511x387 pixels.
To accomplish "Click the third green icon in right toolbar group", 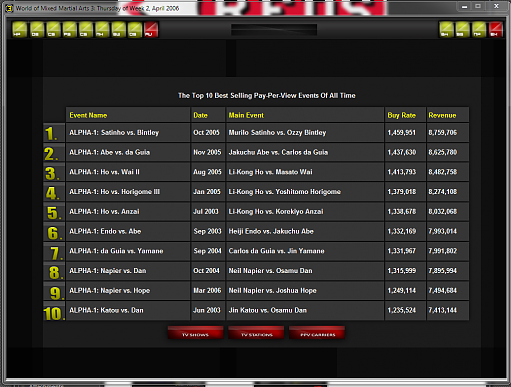I will click(x=479, y=29).
